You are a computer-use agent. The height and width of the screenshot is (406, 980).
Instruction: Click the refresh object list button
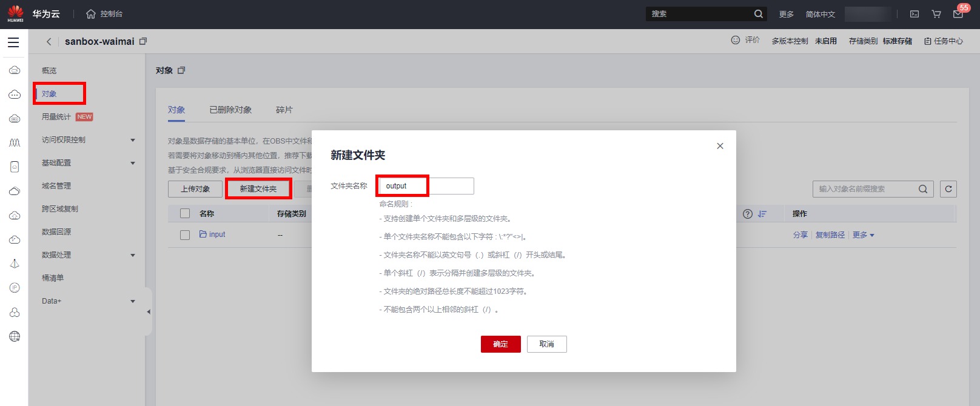coord(948,189)
